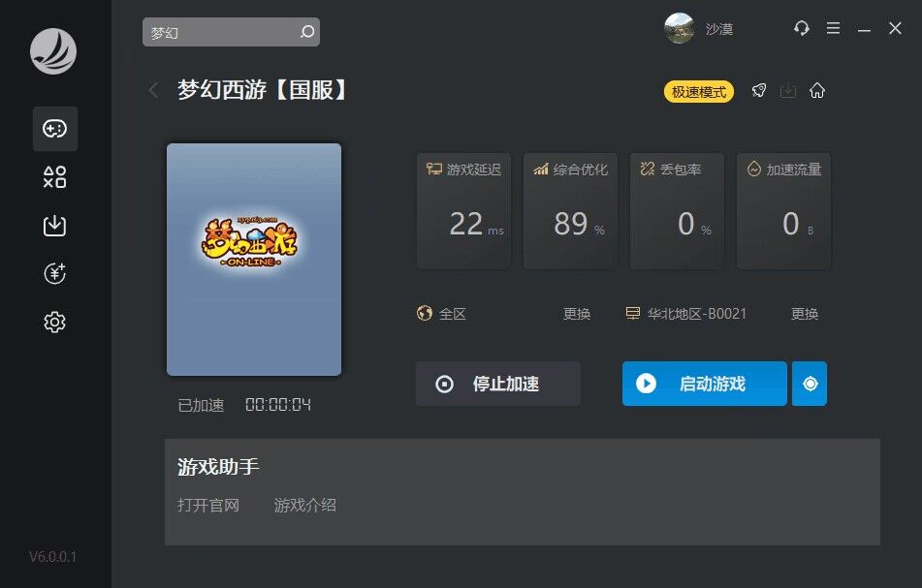Toggle the 极速模式 mode badge
This screenshot has width=922, height=588.
click(x=699, y=92)
